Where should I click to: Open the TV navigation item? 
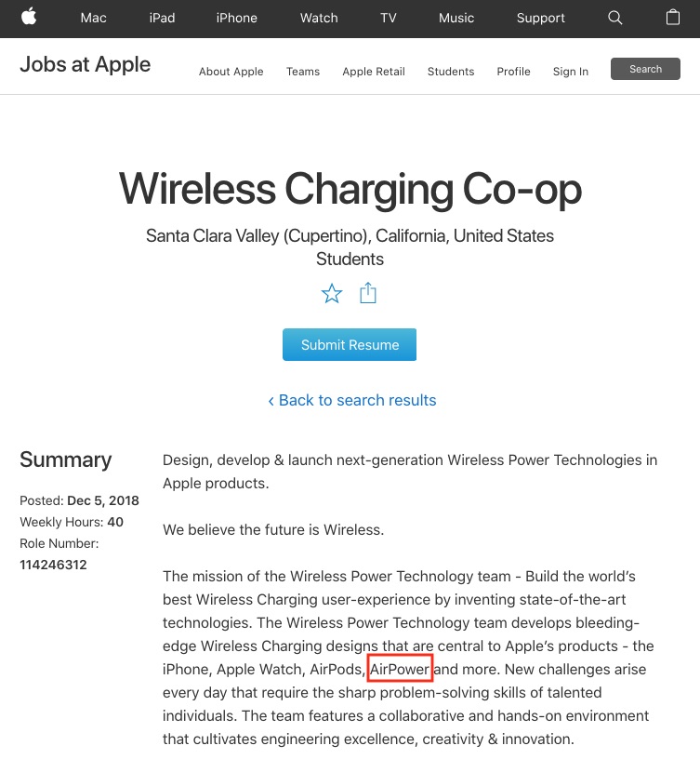[x=389, y=18]
